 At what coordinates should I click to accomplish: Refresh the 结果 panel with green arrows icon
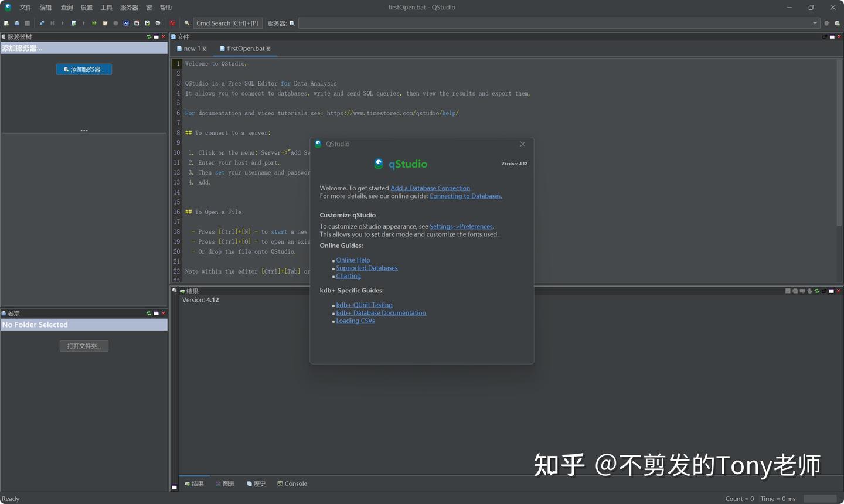pyautogui.click(x=816, y=290)
